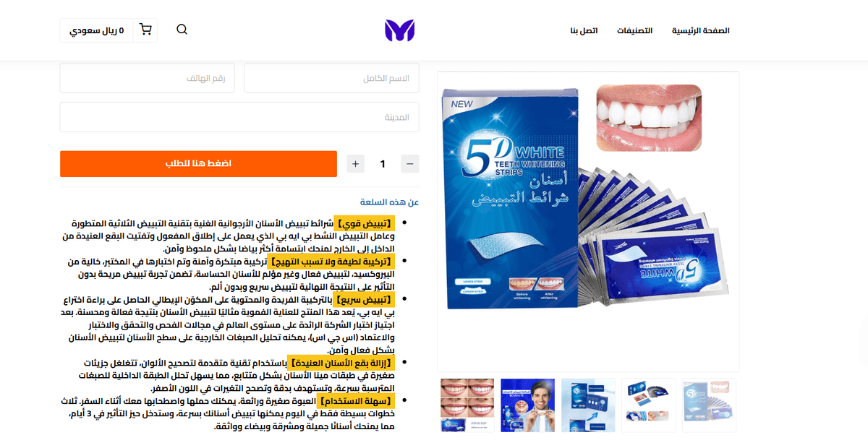Increase quantity with the plus button
The image size is (868, 448).
[355, 164]
